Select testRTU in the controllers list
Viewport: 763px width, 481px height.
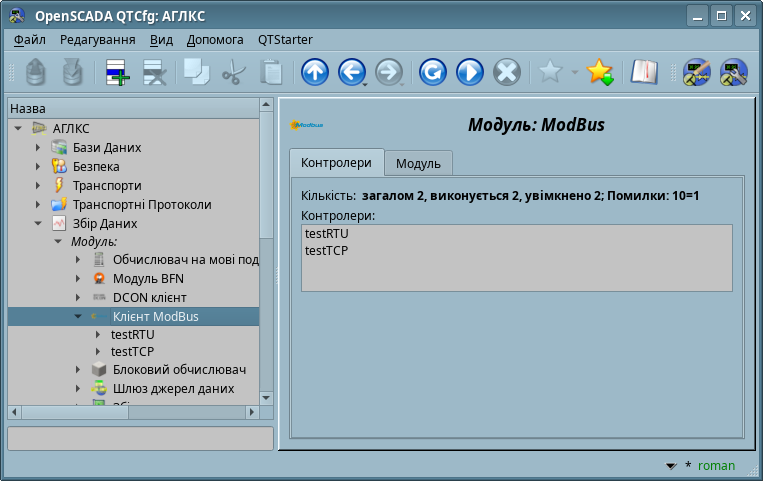[x=327, y=234]
